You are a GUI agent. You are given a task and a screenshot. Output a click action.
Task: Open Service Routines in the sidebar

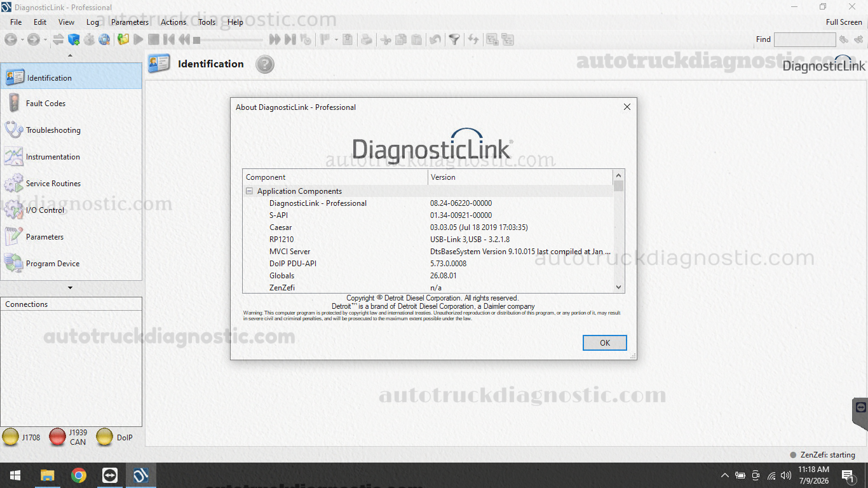click(x=71, y=183)
